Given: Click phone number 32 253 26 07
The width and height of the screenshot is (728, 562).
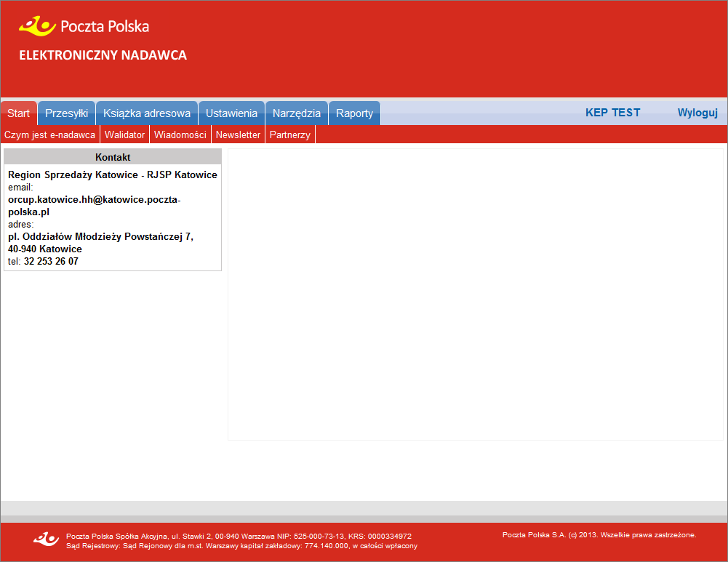Looking at the screenshot, I should point(51,261).
